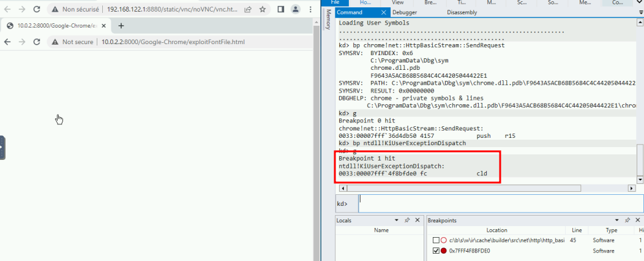Image resolution: width=644 pixels, height=261 pixels.
Task: Switch to the Debugger tab
Action: [x=405, y=12]
